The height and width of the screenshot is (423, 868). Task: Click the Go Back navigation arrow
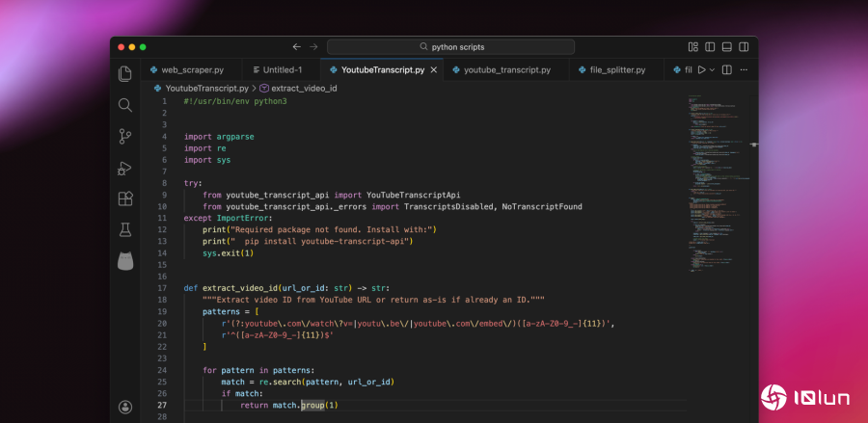click(296, 46)
